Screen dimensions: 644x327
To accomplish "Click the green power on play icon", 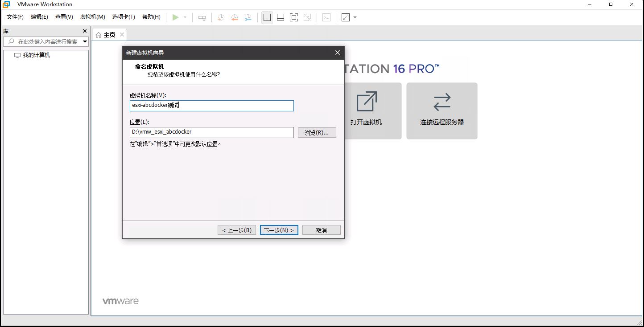I will click(x=176, y=17).
